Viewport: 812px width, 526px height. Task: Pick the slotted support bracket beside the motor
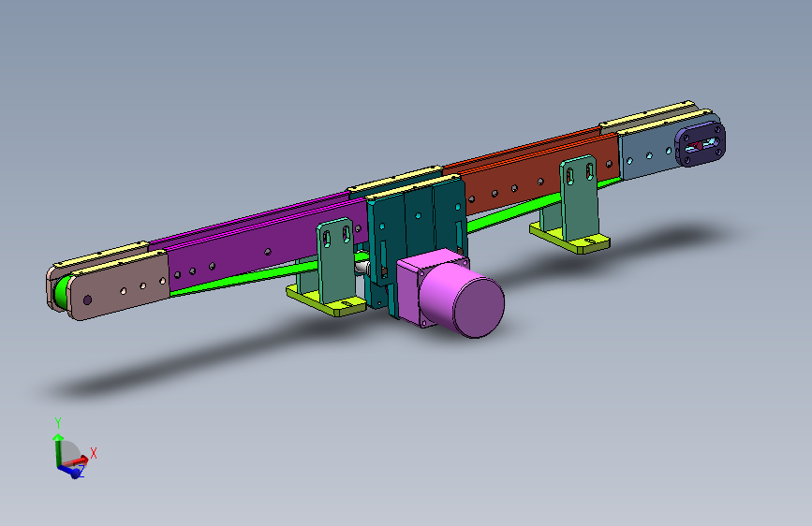[335, 261]
